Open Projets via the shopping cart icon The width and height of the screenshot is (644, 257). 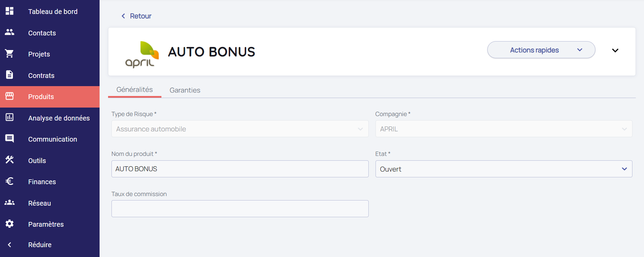pos(10,54)
